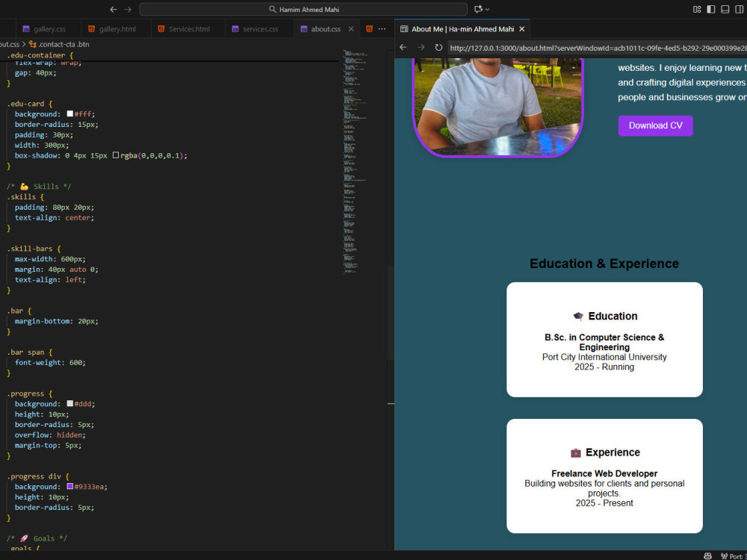The image size is (747, 560).
Task: Toggle the primary side bar visibility
Action: (711, 9)
